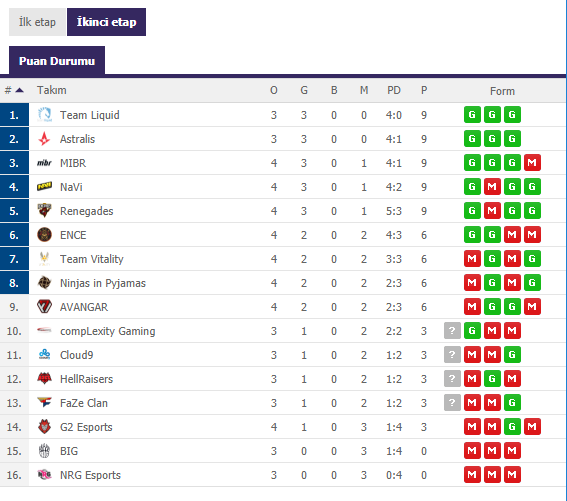Click the NRG Esports pink logo

[x=44, y=475]
